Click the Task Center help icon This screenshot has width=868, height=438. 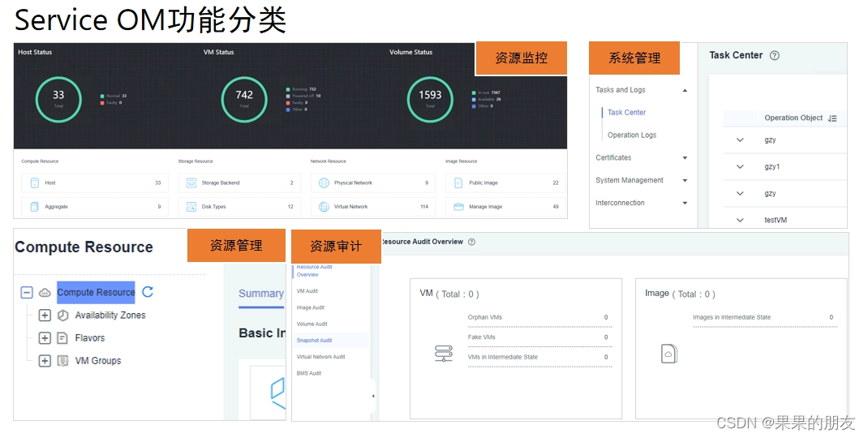tap(775, 55)
